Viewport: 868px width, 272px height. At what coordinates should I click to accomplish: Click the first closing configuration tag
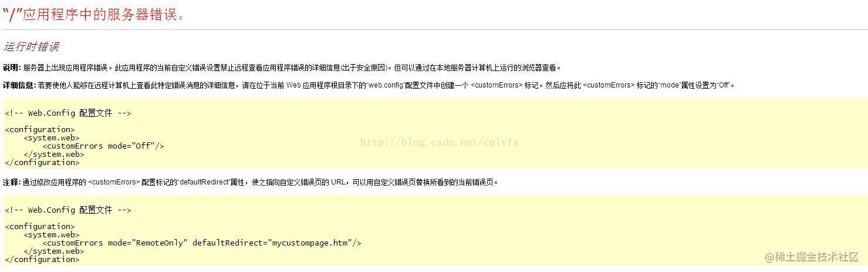(x=42, y=163)
